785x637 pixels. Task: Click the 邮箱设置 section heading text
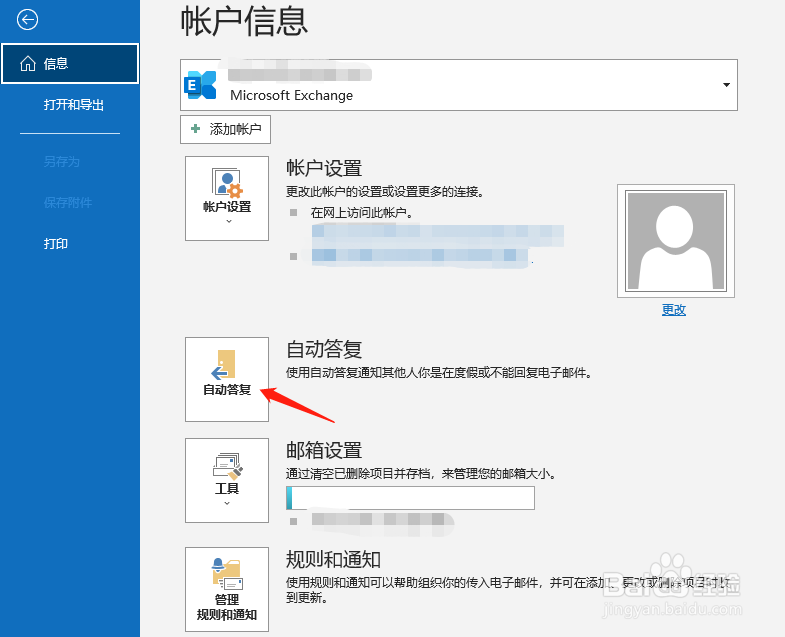(324, 450)
